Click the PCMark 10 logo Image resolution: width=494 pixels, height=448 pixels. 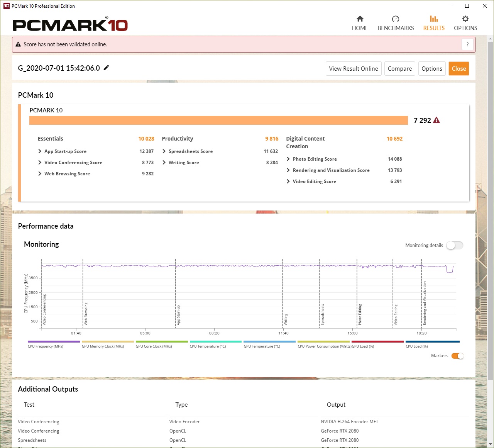click(x=70, y=25)
